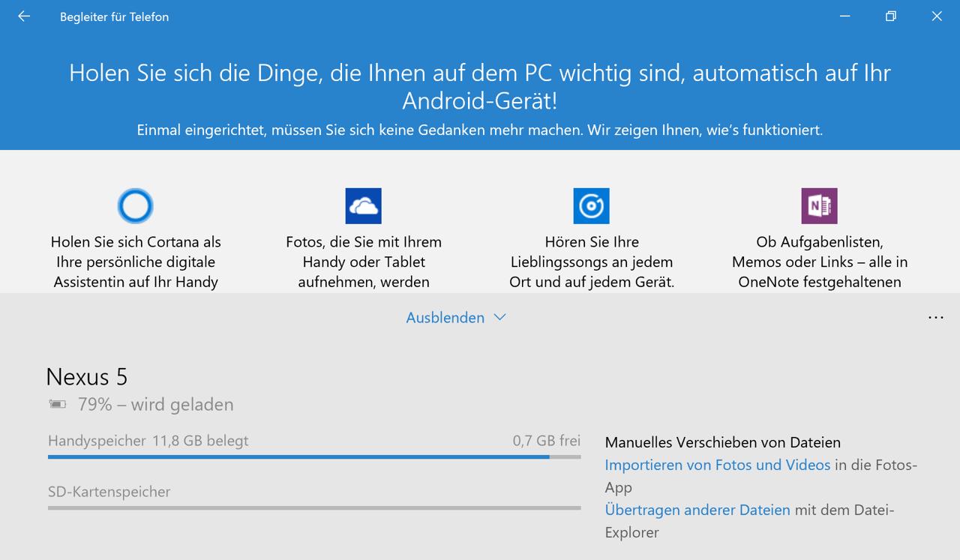Minimize the Begleiter für Telefon window

pos(845,16)
